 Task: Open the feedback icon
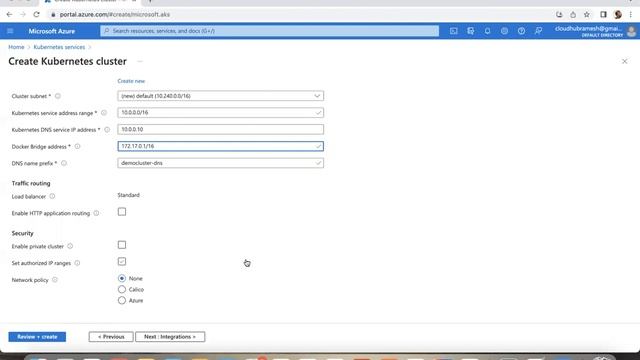point(538,31)
